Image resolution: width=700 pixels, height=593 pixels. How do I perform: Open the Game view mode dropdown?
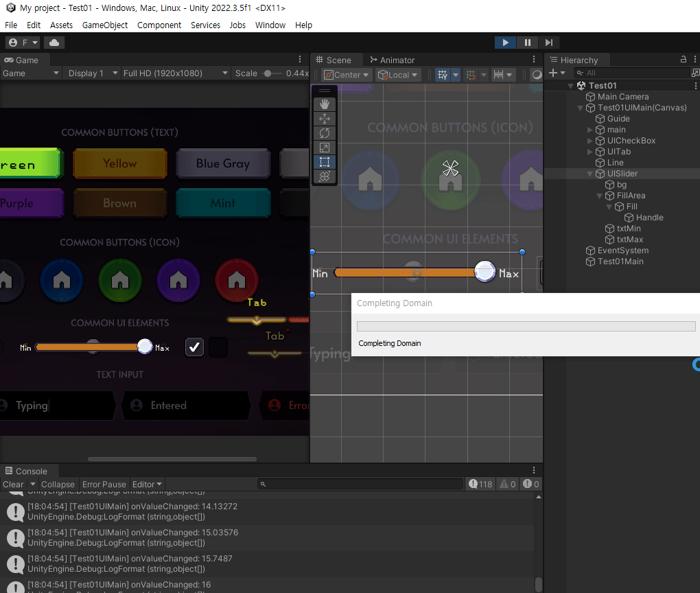pos(30,73)
